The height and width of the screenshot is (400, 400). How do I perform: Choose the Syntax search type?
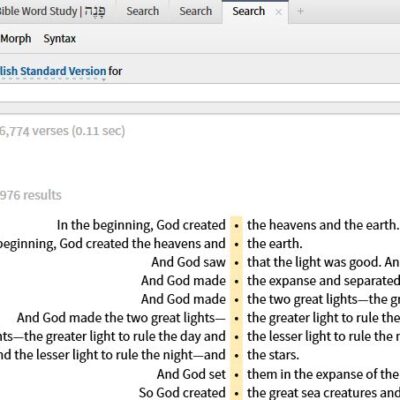click(x=60, y=39)
